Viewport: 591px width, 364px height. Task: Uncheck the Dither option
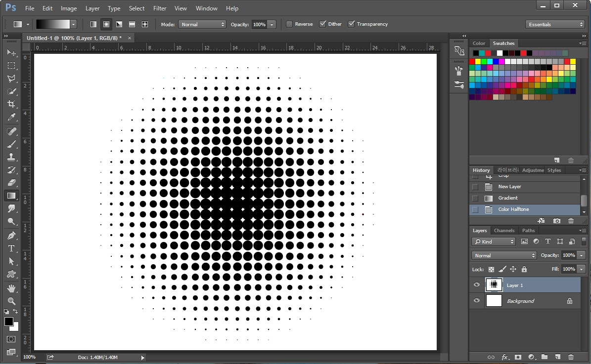pos(322,24)
